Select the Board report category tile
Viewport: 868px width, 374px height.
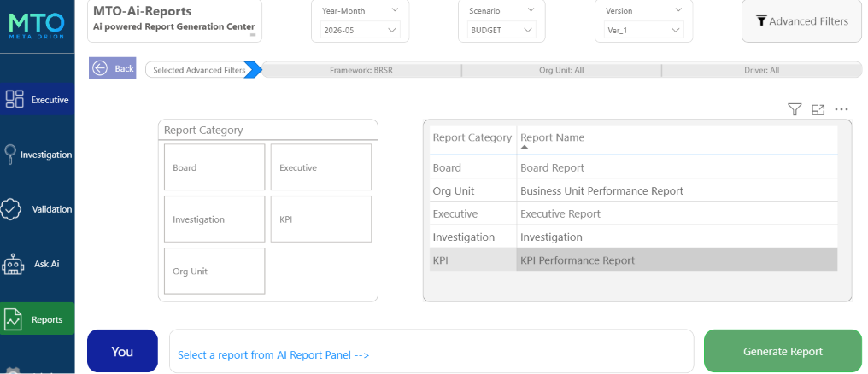[214, 167]
